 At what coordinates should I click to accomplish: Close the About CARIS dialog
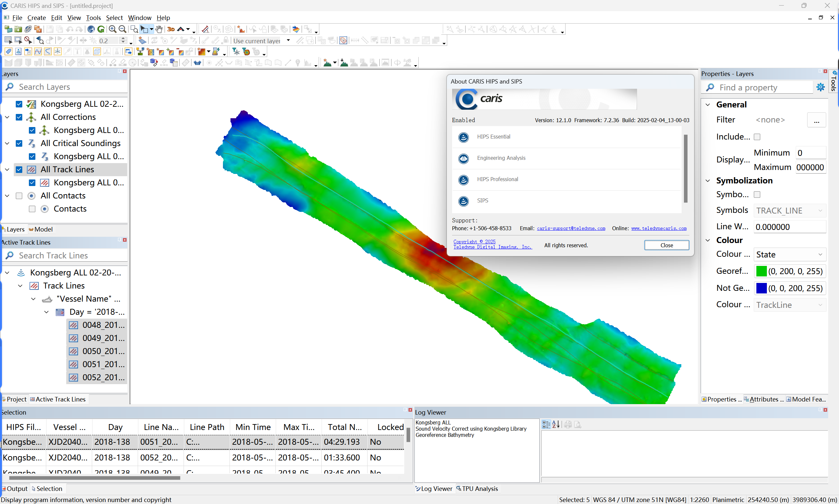coord(666,245)
